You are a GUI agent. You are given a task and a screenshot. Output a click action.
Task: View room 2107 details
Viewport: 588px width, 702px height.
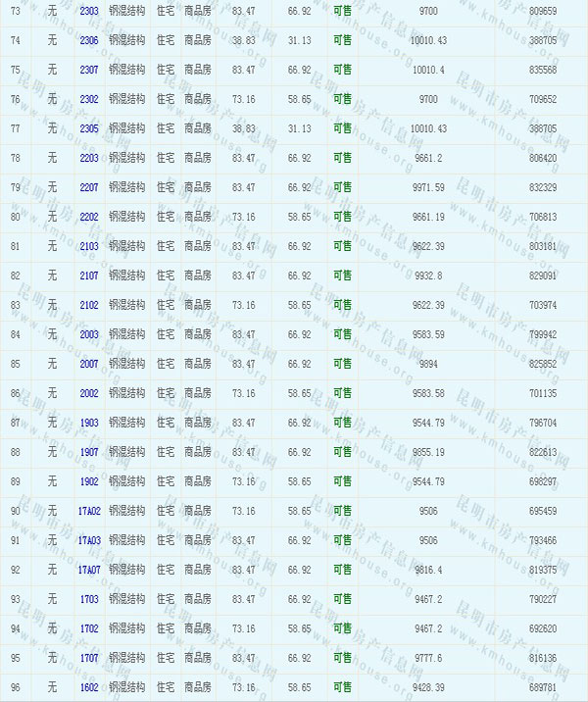89,276
